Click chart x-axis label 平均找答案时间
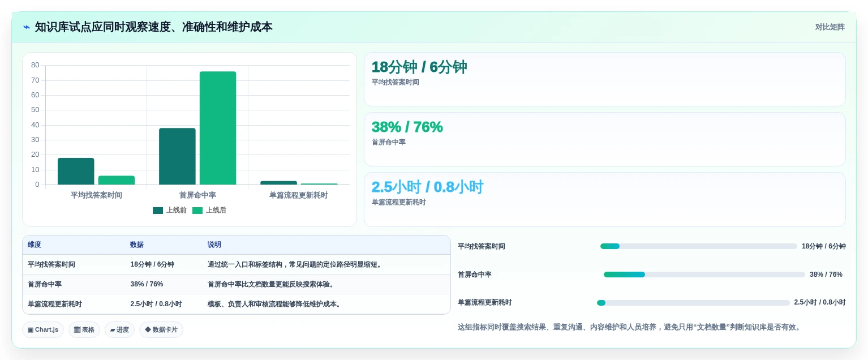This screenshot has height=360, width=868. [96, 195]
